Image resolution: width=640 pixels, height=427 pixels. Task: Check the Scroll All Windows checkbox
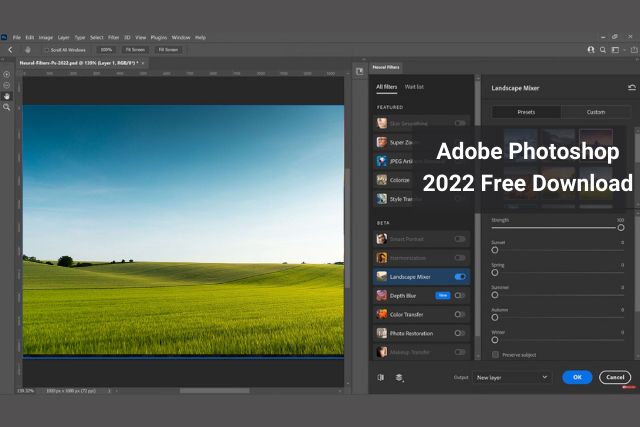coord(47,50)
